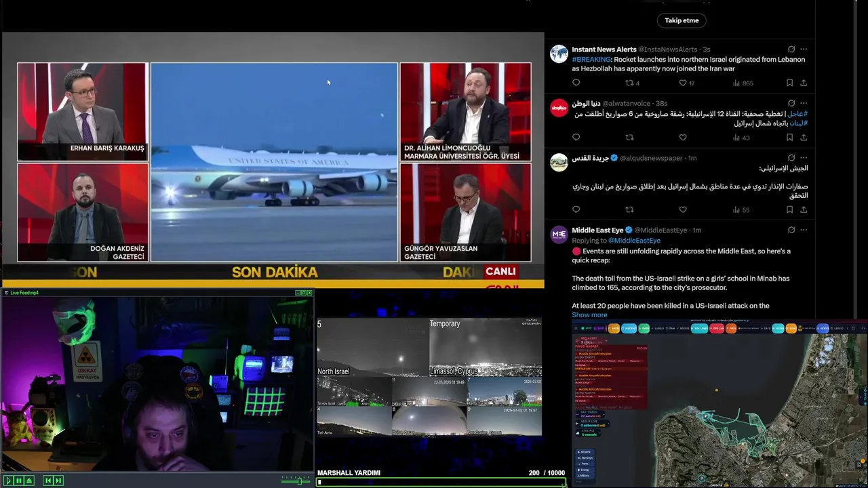Screen dimensions: 868x488
Task: Share the @alwatanvoice tweet
Action: (804, 138)
